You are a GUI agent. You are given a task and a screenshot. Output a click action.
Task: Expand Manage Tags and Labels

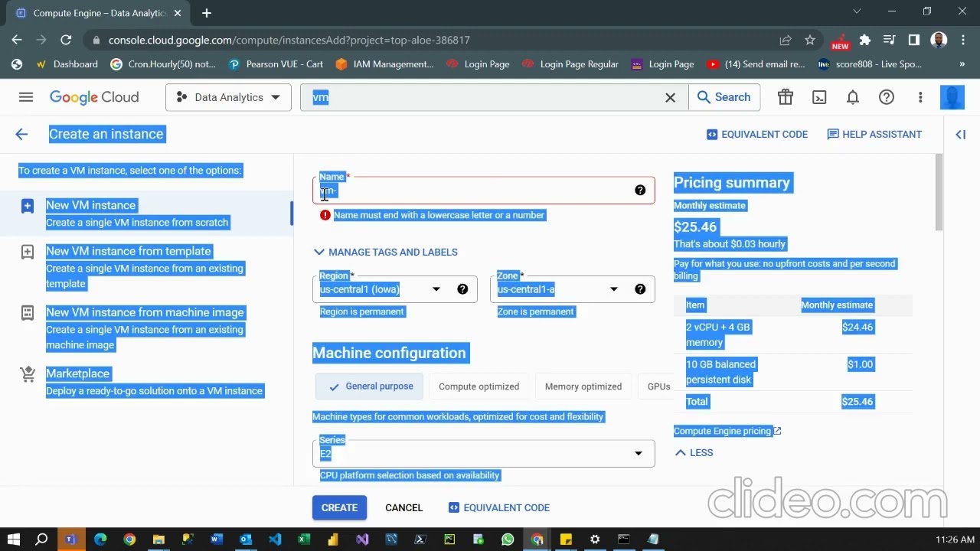[385, 252]
